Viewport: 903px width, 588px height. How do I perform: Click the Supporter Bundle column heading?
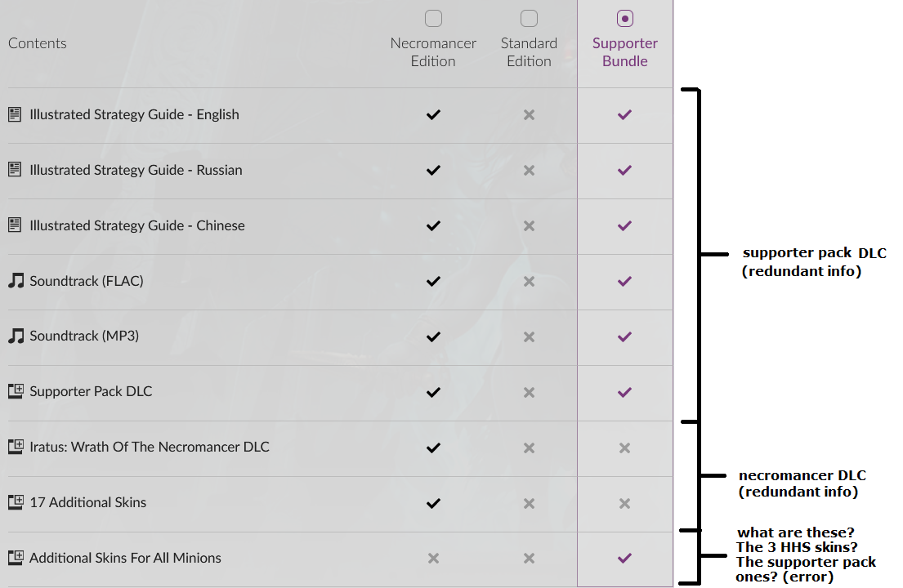click(x=625, y=52)
